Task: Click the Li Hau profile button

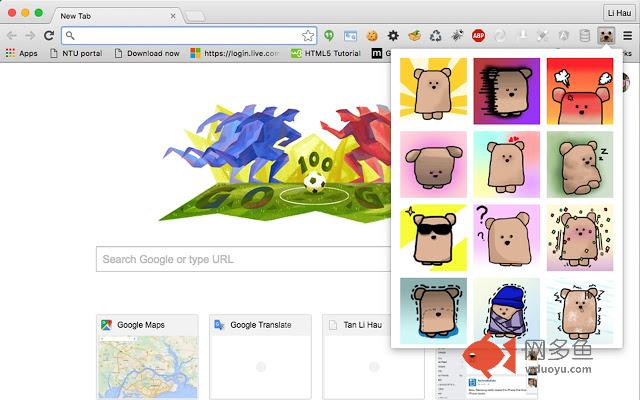Action: point(619,13)
